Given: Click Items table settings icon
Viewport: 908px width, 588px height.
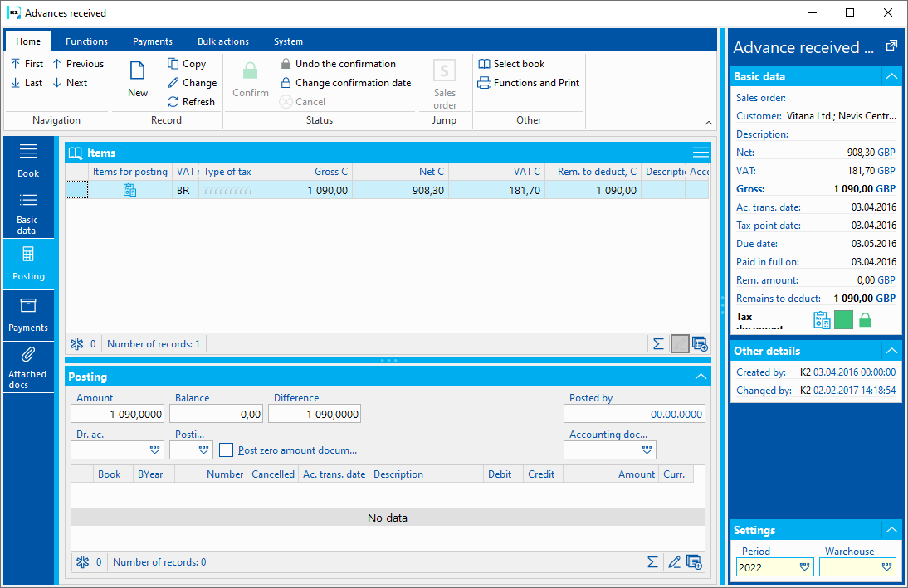Looking at the screenshot, I should pyautogui.click(x=700, y=344).
